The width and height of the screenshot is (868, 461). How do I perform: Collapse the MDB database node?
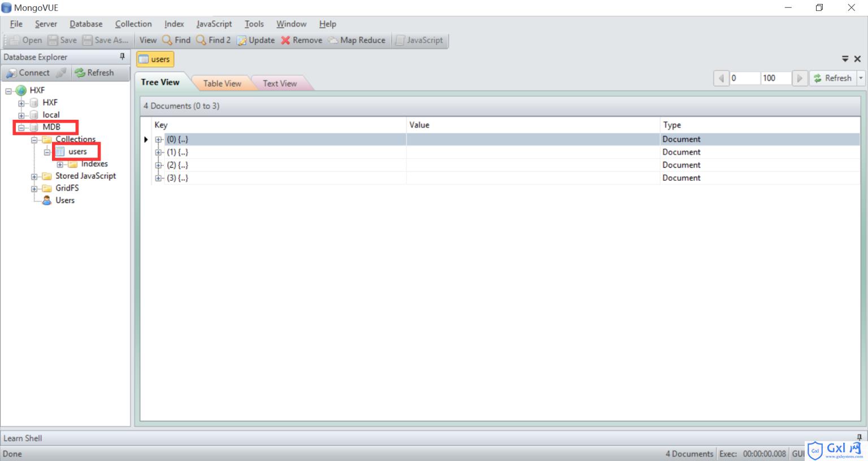(21, 128)
